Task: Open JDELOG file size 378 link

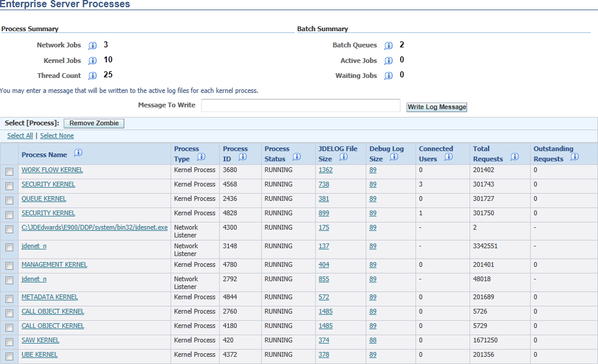Action: coord(324,354)
